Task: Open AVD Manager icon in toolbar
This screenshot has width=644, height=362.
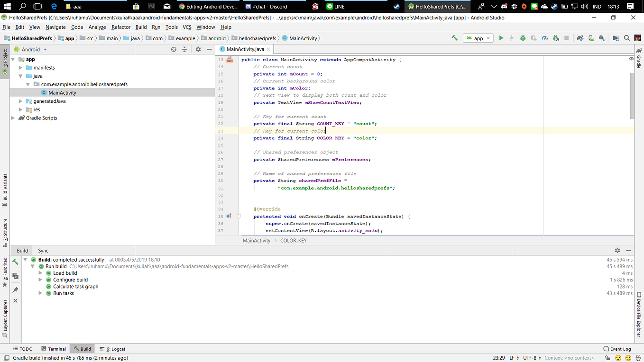Action: (x=591, y=38)
